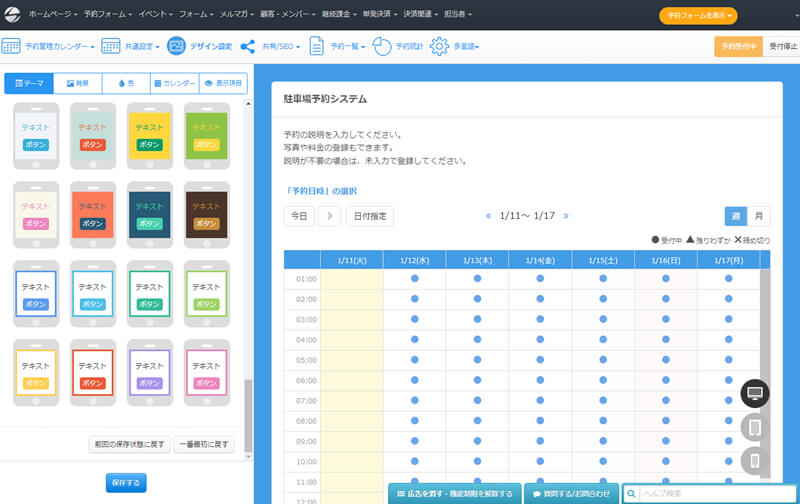Click the 共有/SEO share icon

(x=248, y=46)
